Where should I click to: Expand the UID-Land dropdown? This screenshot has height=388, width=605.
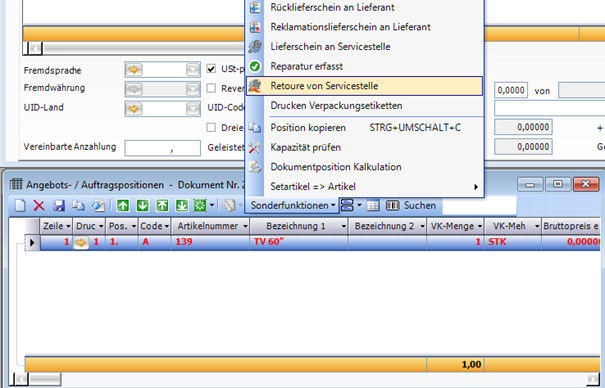click(193, 109)
